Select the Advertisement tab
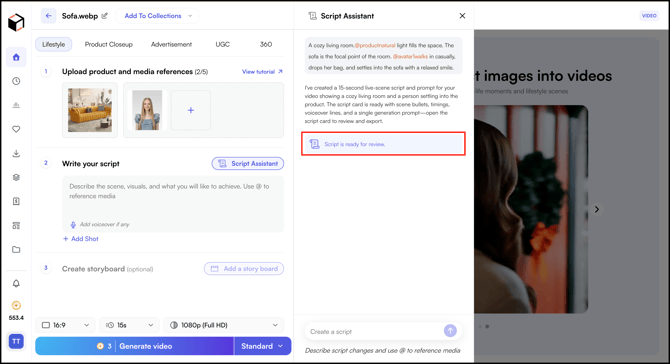The image size is (670, 364). (x=171, y=44)
